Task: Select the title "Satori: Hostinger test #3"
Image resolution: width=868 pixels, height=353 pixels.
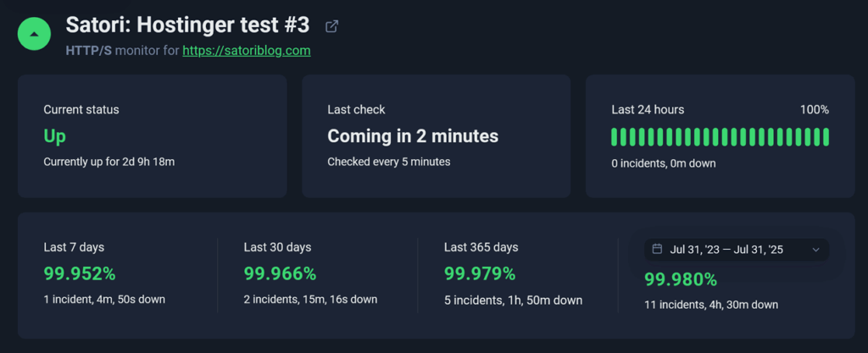Action: click(x=187, y=25)
